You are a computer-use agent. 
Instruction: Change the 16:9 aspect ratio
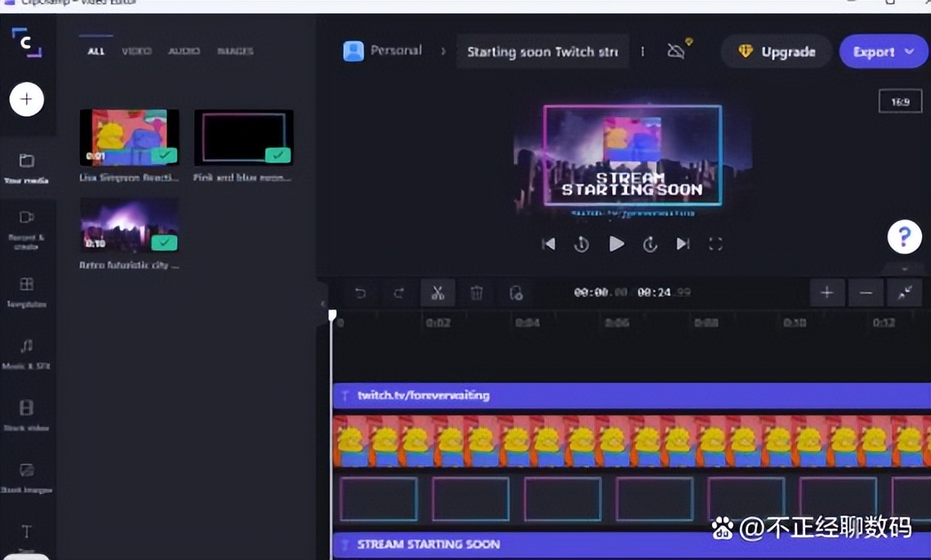[x=900, y=101]
